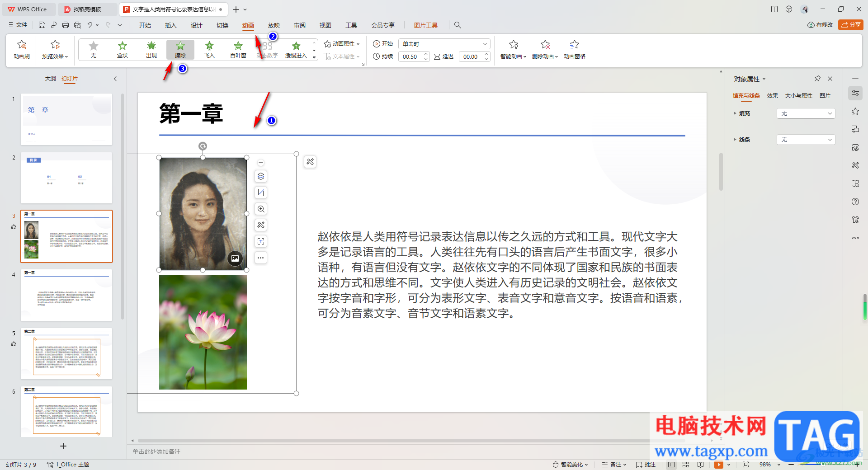
Task: Open the 填充 fill type dropdown
Action: point(806,113)
